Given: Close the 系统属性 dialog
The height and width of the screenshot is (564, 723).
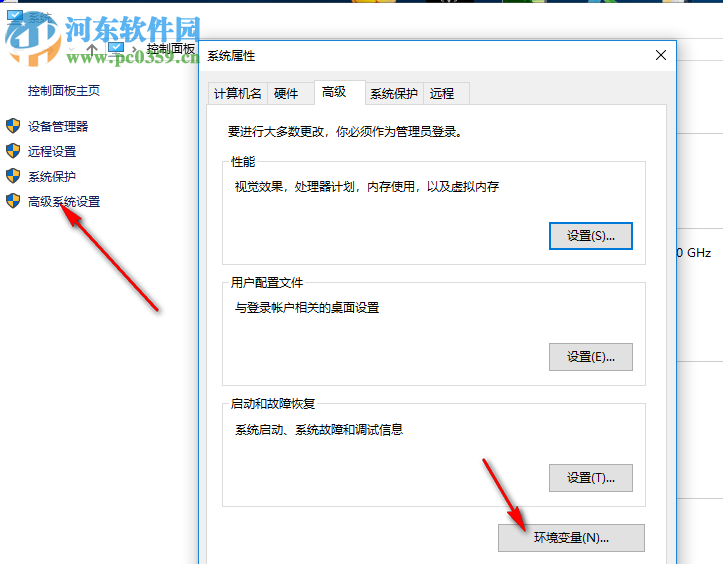Looking at the screenshot, I should click(x=661, y=55).
